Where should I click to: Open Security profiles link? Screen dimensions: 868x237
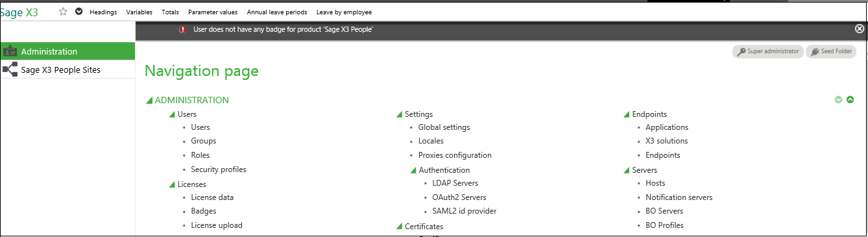(x=219, y=169)
